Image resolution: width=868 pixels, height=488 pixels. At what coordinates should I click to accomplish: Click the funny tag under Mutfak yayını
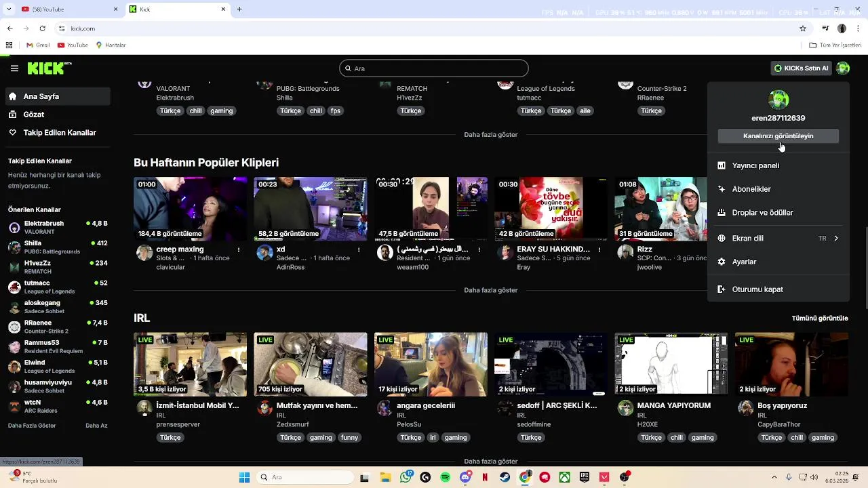350,438
